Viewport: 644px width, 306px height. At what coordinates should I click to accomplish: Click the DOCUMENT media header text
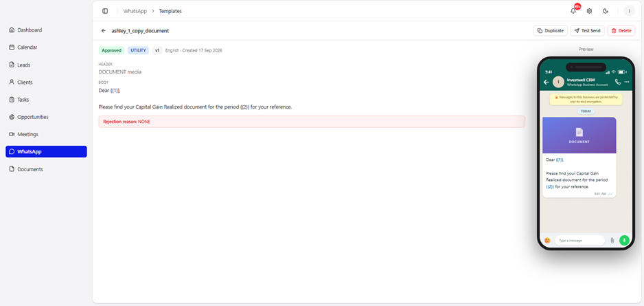120,72
